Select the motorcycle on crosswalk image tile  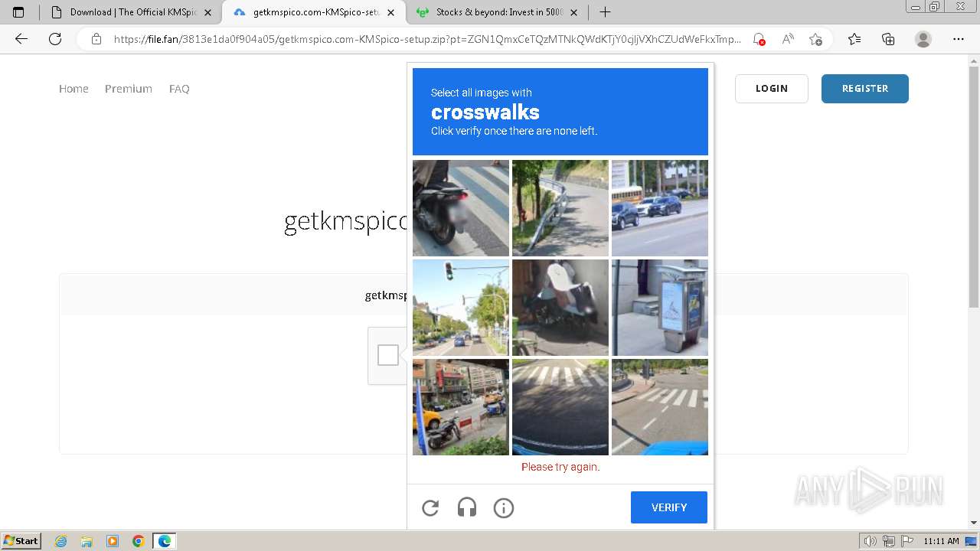click(461, 208)
